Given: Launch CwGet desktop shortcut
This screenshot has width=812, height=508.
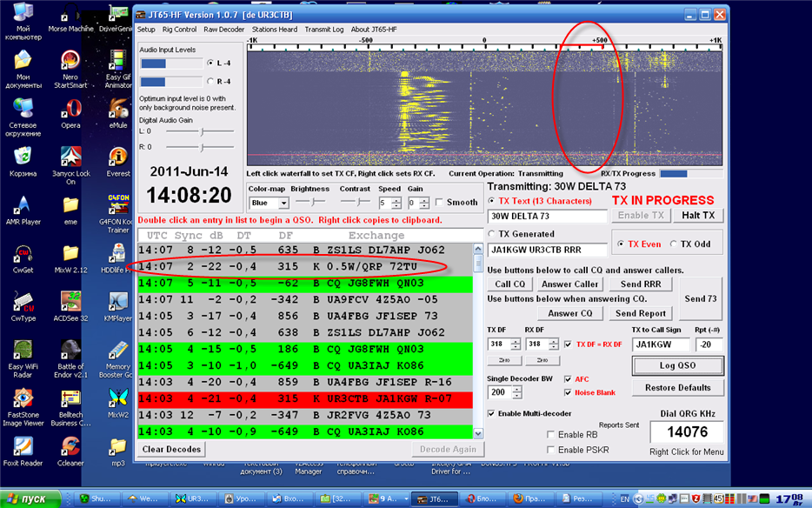Looking at the screenshot, I should click(23, 257).
